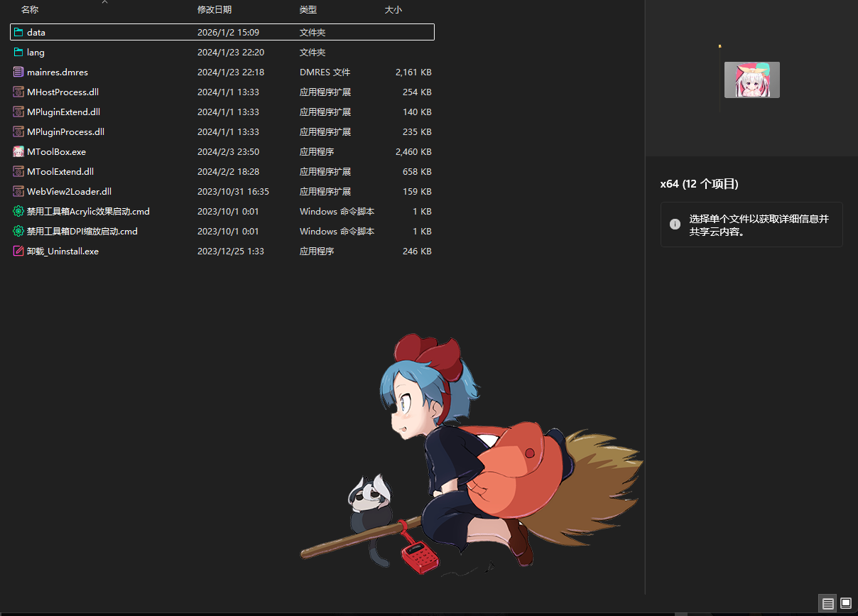The height and width of the screenshot is (616, 858).
Task: Select the data folder icon
Action: click(18, 32)
